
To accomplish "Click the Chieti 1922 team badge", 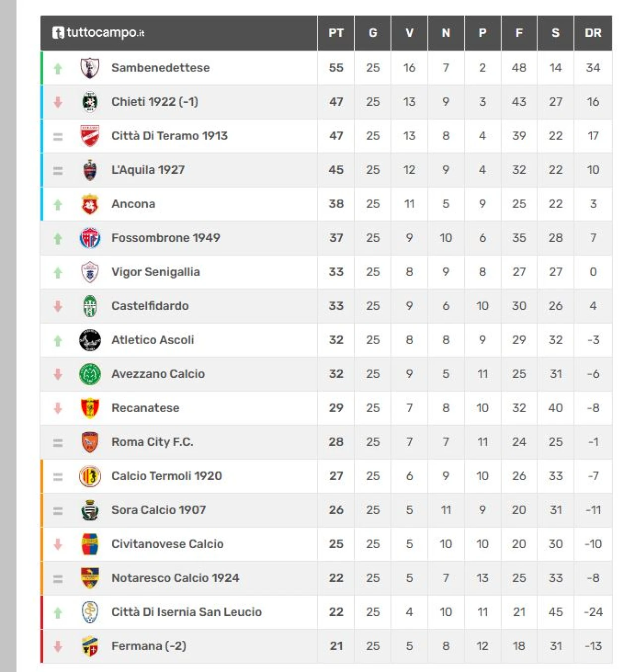I will tap(90, 102).
